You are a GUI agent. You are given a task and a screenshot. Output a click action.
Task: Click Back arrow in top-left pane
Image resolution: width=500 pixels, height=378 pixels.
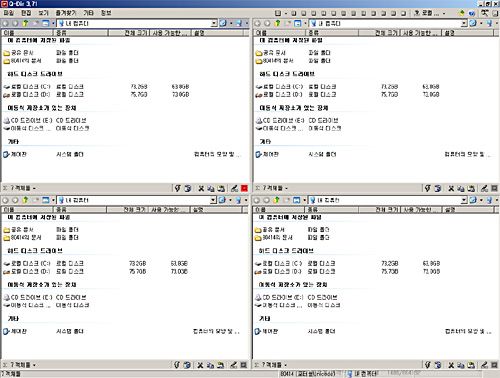(6, 23)
